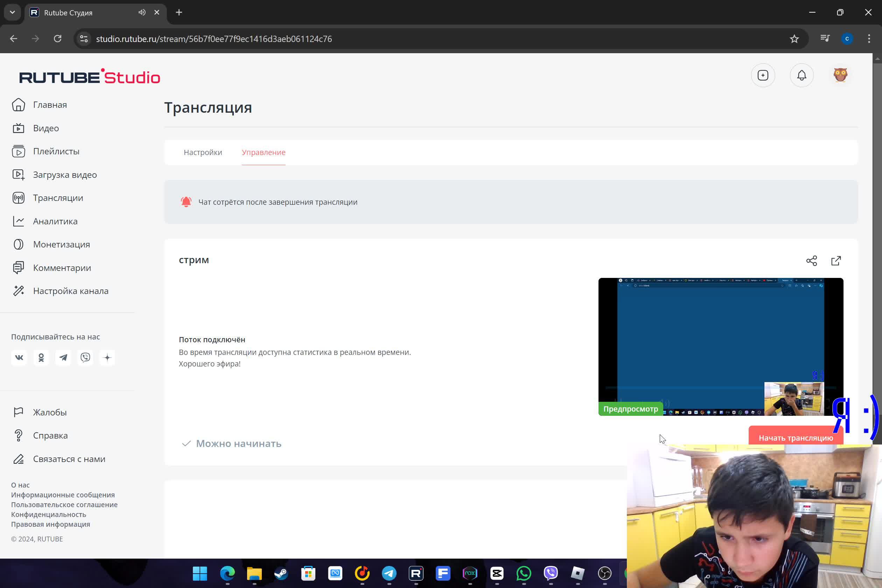
Task: Click the Odnoklassniki social icon
Action: [41, 358]
